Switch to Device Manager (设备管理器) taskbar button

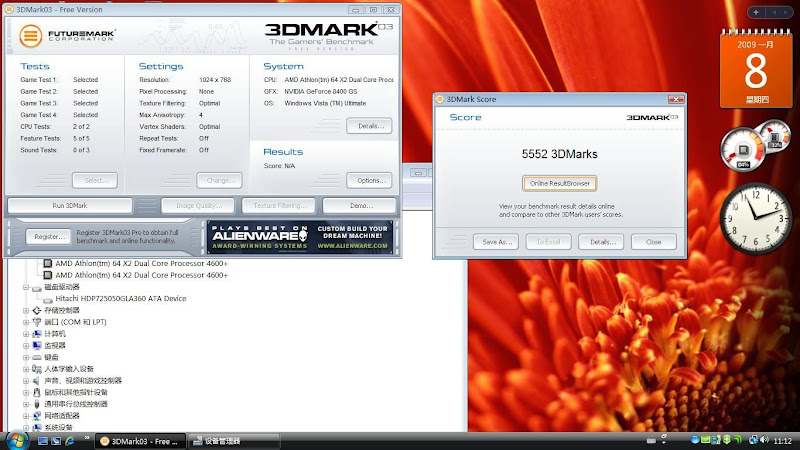[x=234, y=441]
